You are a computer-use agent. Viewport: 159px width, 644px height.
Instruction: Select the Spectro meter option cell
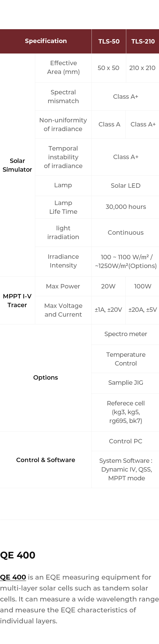point(126,334)
